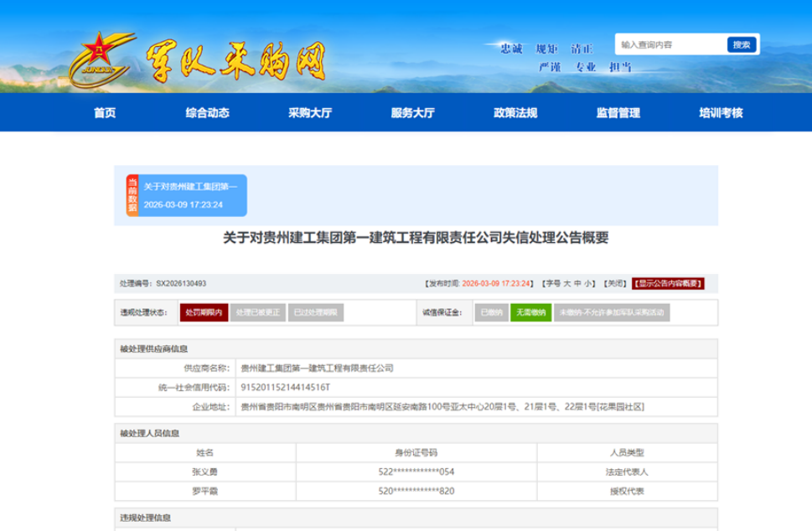The width and height of the screenshot is (812, 531).
Task: Open the 综合动态 menu
Action: 207,113
